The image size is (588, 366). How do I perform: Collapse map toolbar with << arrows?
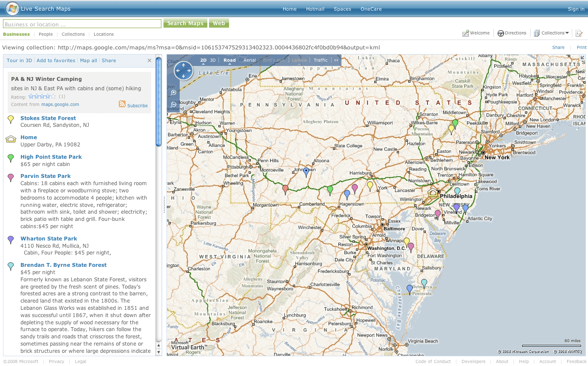(336, 60)
